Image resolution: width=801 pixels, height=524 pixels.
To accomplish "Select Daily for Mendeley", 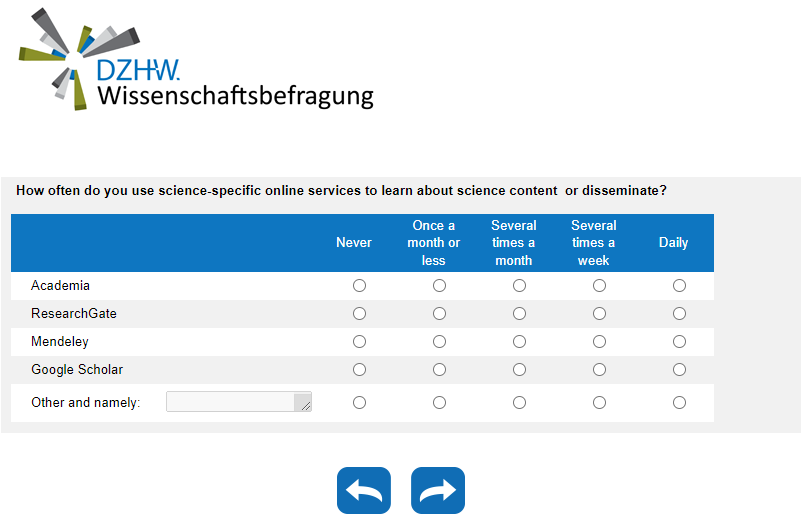I will pos(680,342).
